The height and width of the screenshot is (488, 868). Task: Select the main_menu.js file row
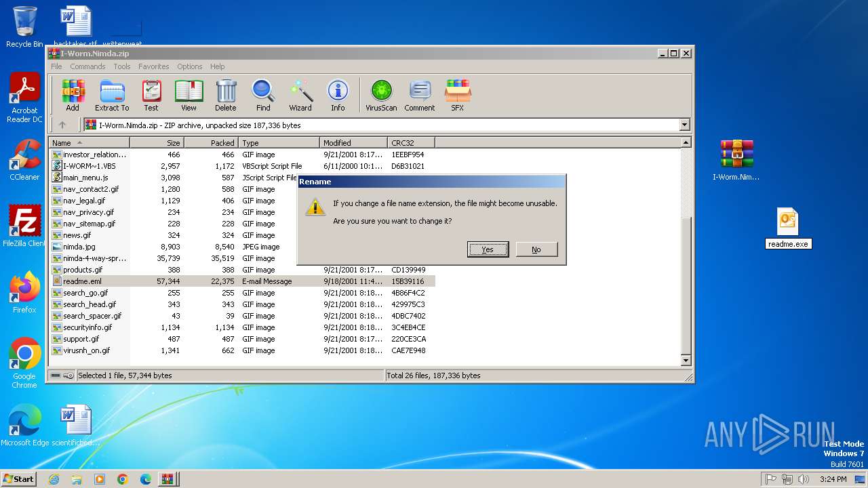pyautogui.click(x=242, y=178)
